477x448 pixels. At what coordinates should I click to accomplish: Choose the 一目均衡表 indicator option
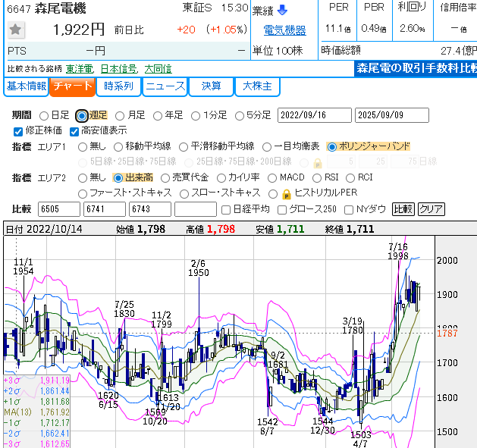click(x=267, y=146)
